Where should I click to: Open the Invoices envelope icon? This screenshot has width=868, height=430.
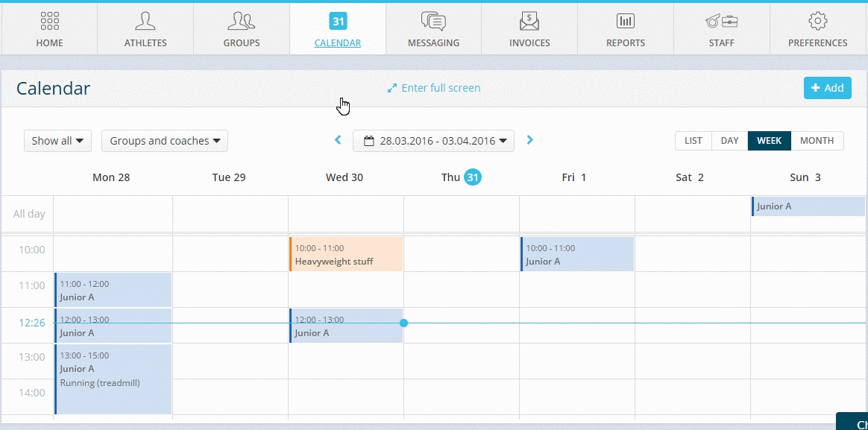tap(529, 22)
